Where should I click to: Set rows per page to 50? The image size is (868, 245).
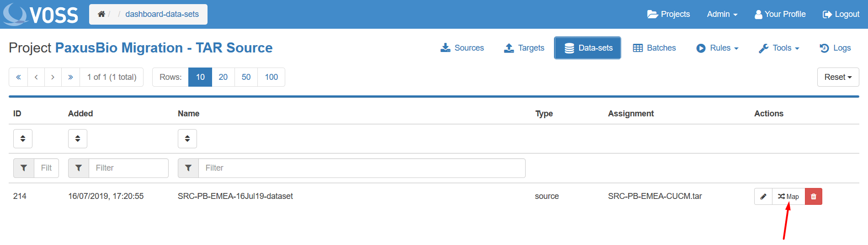click(x=246, y=77)
